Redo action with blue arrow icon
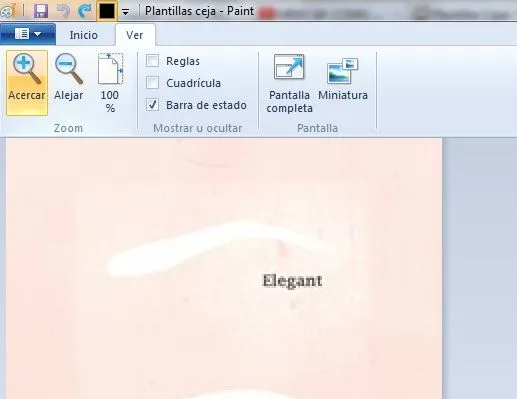The height and width of the screenshot is (399, 517). click(84, 11)
